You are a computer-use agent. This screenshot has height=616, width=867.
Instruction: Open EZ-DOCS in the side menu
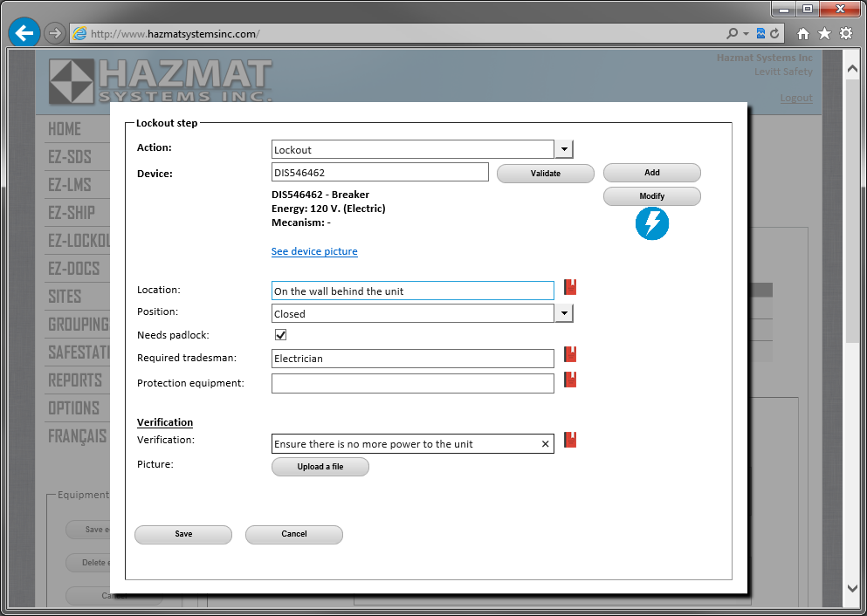74,269
